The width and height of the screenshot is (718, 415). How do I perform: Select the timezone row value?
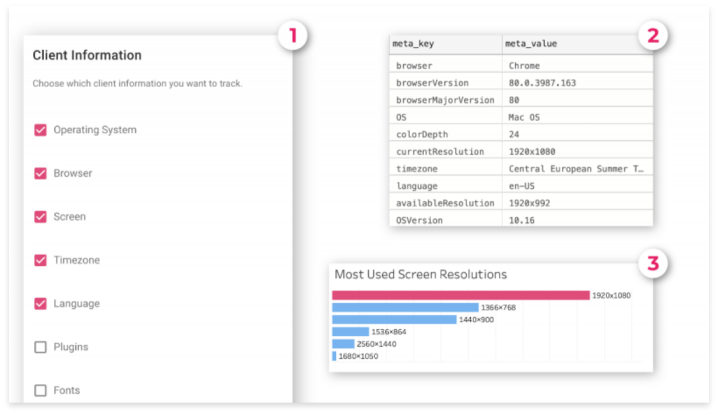[576, 169]
